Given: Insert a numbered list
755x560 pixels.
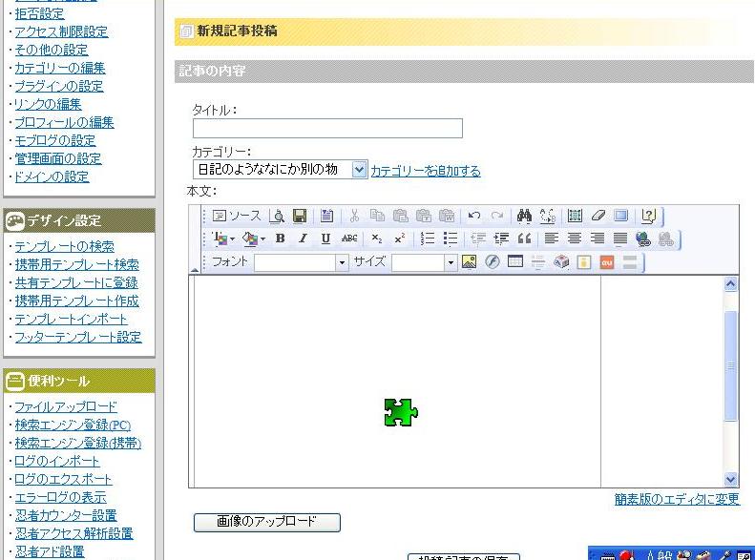Looking at the screenshot, I should [427, 239].
